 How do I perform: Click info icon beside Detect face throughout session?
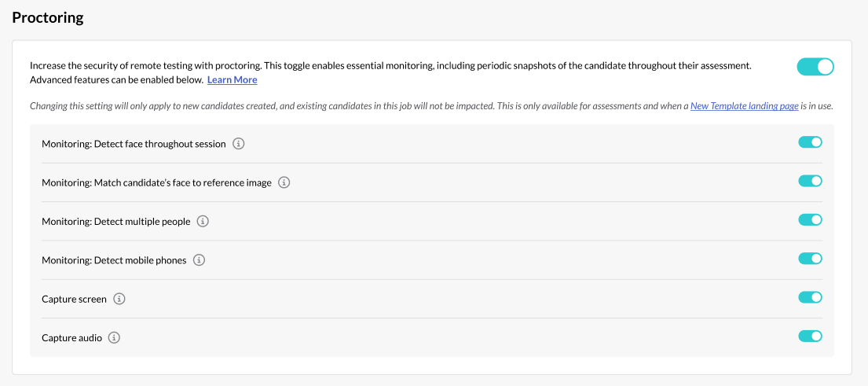pyautogui.click(x=239, y=144)
